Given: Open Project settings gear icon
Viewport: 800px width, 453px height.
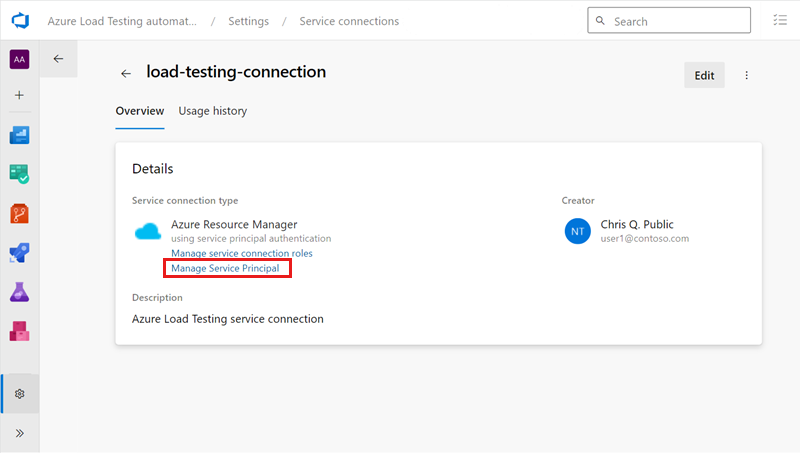Looking at the screenshot, I should pos(19,394).
